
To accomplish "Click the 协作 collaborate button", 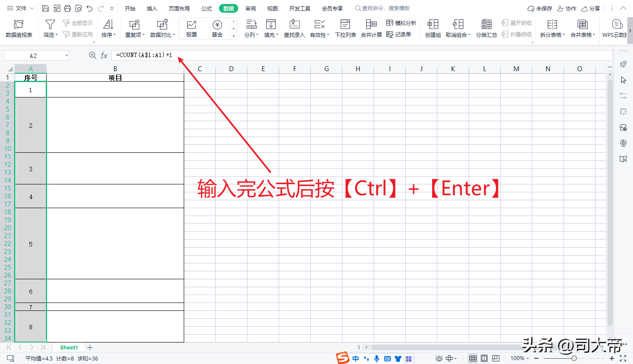I will (567, 8).
